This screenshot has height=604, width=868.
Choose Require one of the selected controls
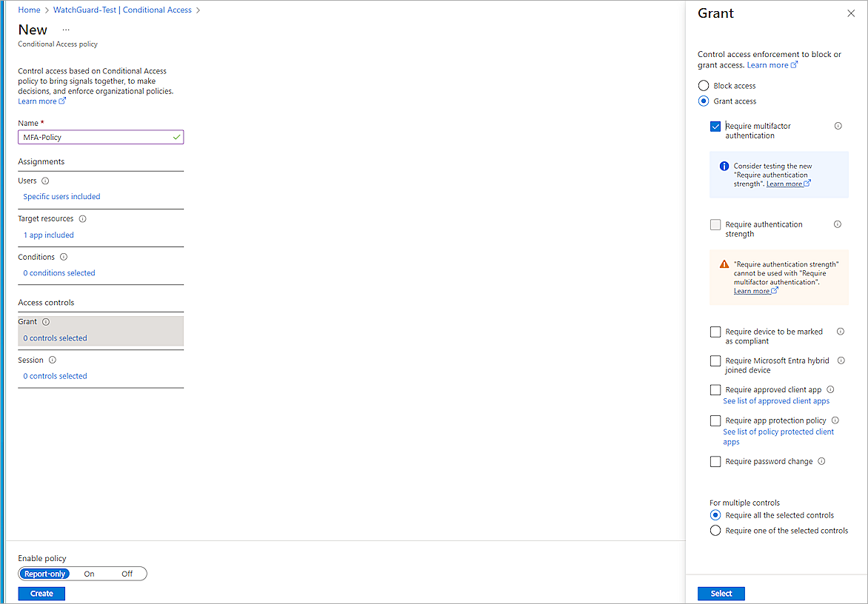(715, 530)
